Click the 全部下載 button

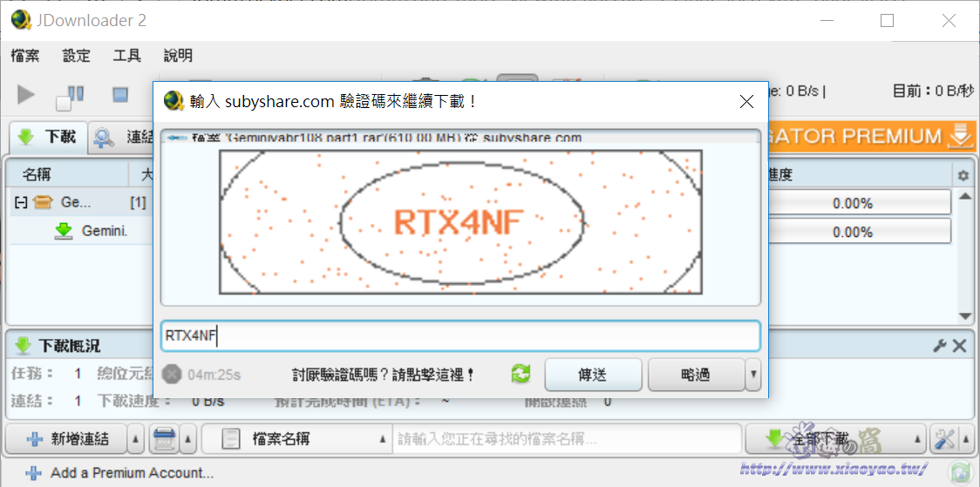[x=827, y=440]
